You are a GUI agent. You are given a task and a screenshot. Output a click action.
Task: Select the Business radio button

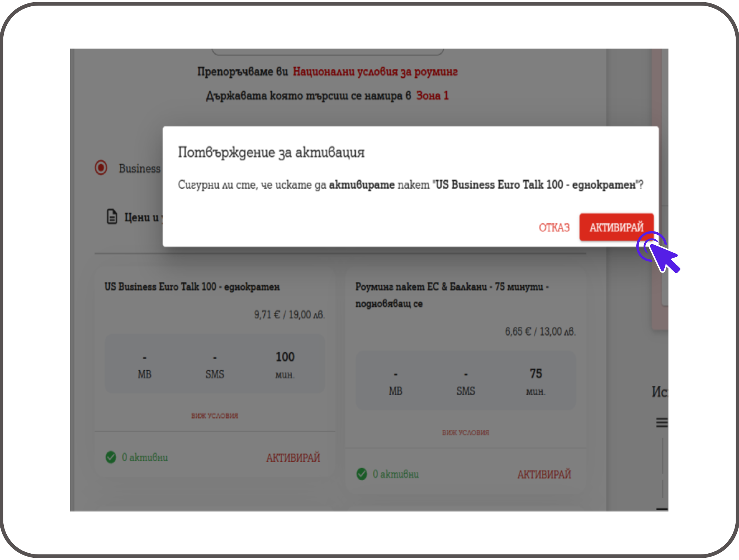[x=101, y=168]
